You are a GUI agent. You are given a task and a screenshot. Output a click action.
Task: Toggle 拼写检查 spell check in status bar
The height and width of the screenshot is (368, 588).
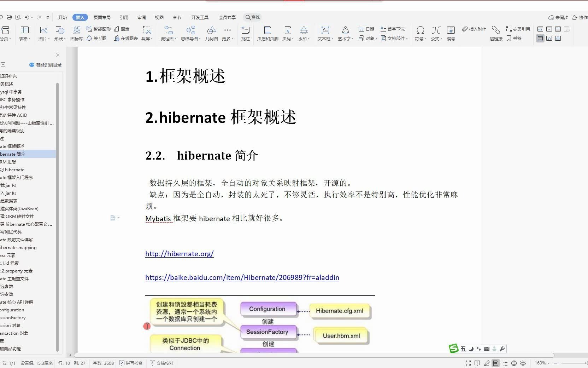click(131, 363)
